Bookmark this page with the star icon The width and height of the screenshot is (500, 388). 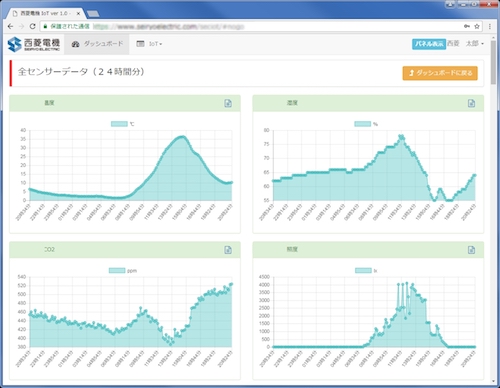coord(477,26)
